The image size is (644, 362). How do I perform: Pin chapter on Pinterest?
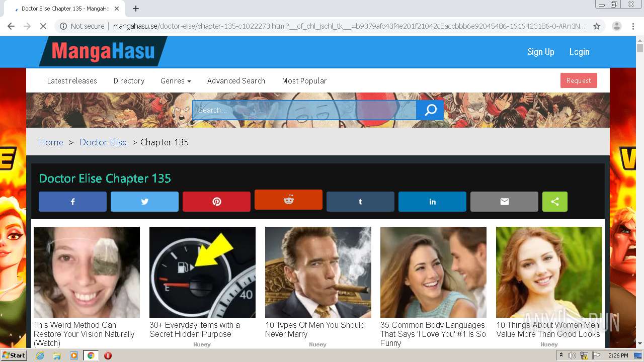coord(216,202)
